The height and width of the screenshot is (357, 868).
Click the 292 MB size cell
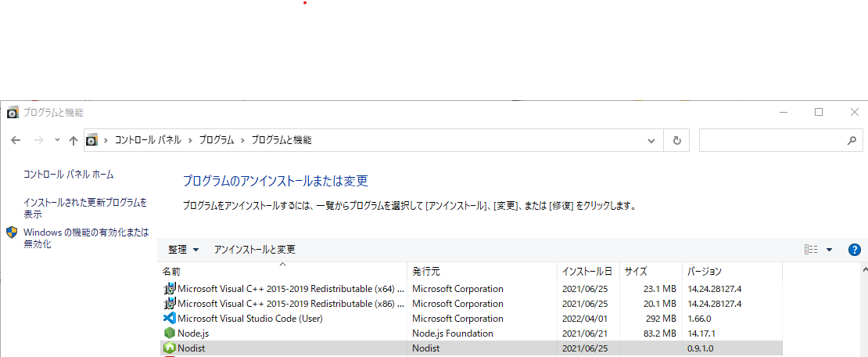coord(660,319)
